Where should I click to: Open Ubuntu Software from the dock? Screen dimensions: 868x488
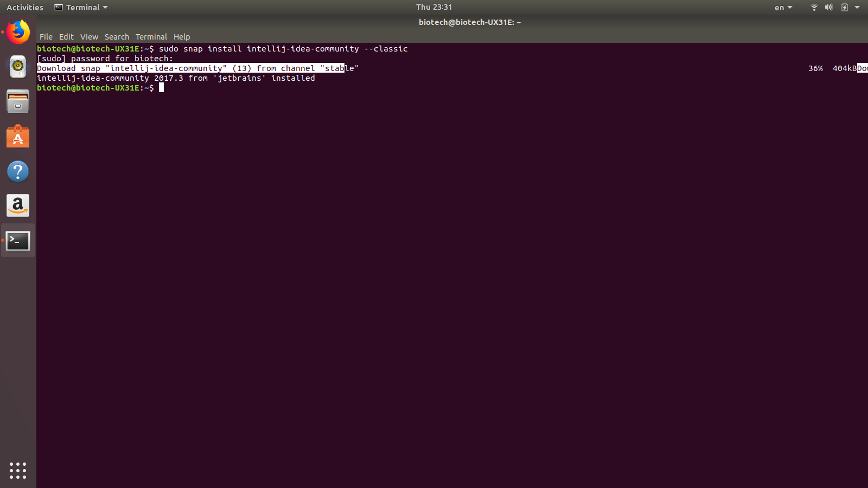coord(18,137)
